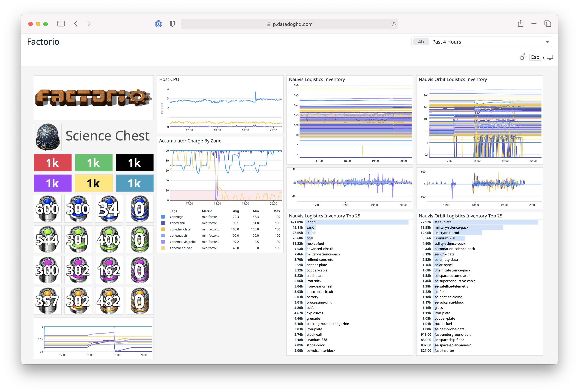Show the tab overview icon
The height and width of the screenshot is (392, 579).
[548, 24]
